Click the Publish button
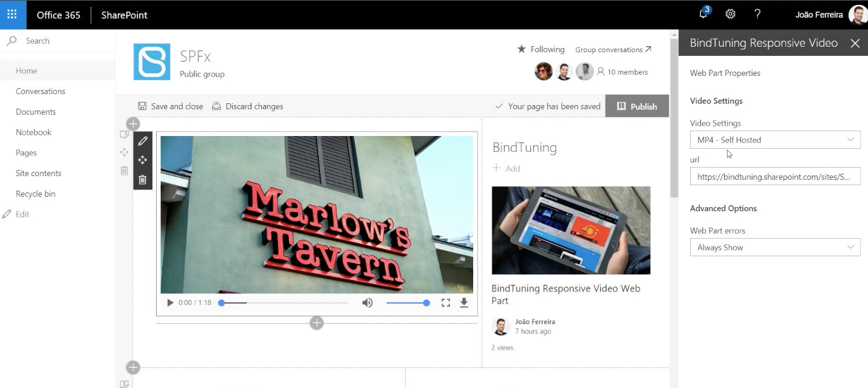The image size is (868, 388). pyautogui.click(x=637, y=106)
